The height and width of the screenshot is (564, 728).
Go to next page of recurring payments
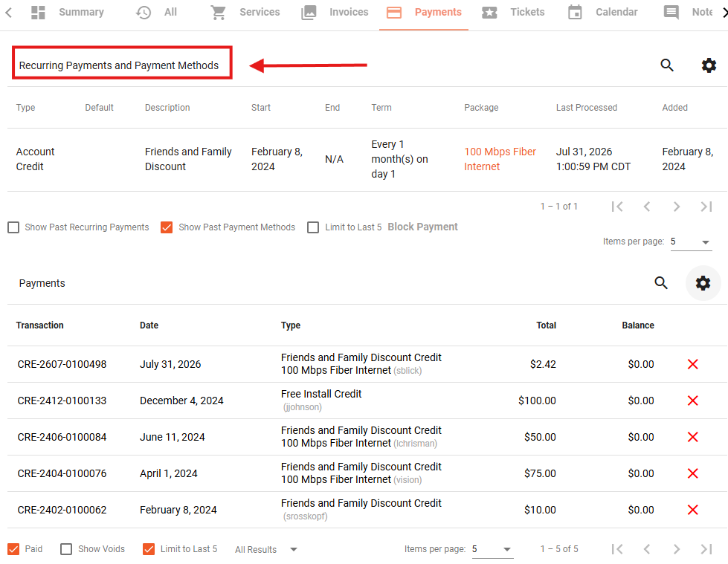point(677,207)
